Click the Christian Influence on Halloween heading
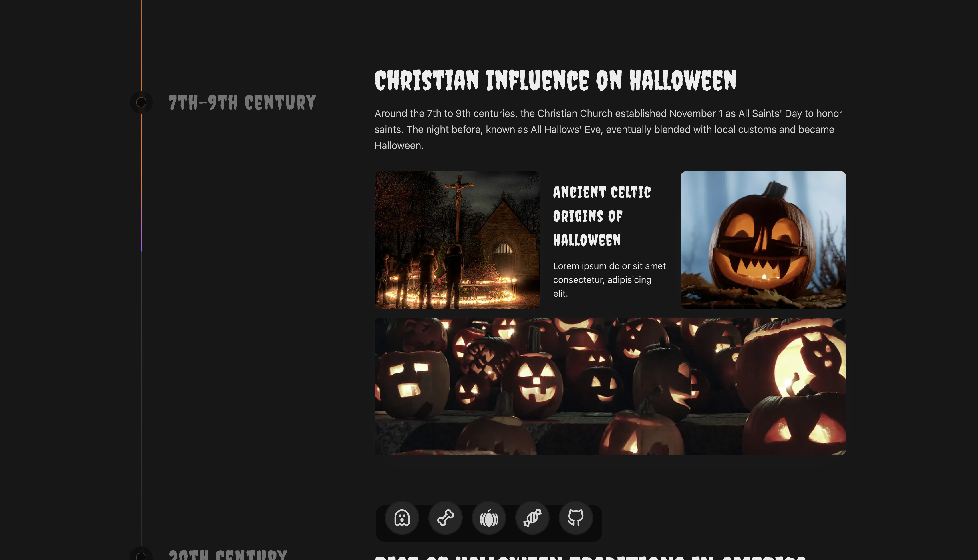 (x=555, y=80)
